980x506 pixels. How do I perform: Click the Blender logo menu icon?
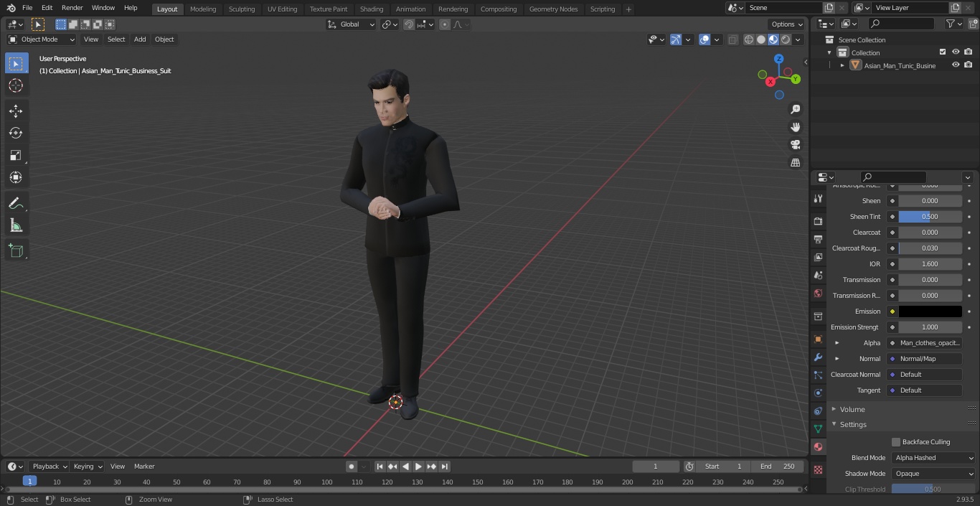11,8
